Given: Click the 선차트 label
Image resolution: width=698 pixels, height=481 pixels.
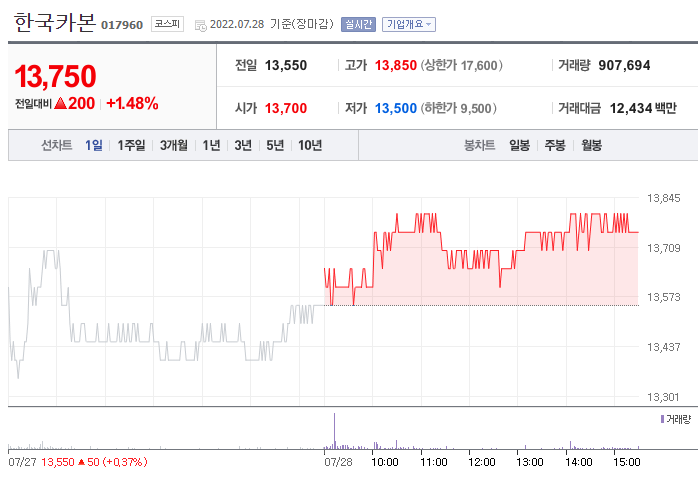Looking at the screenshot, I should point(57,145).
